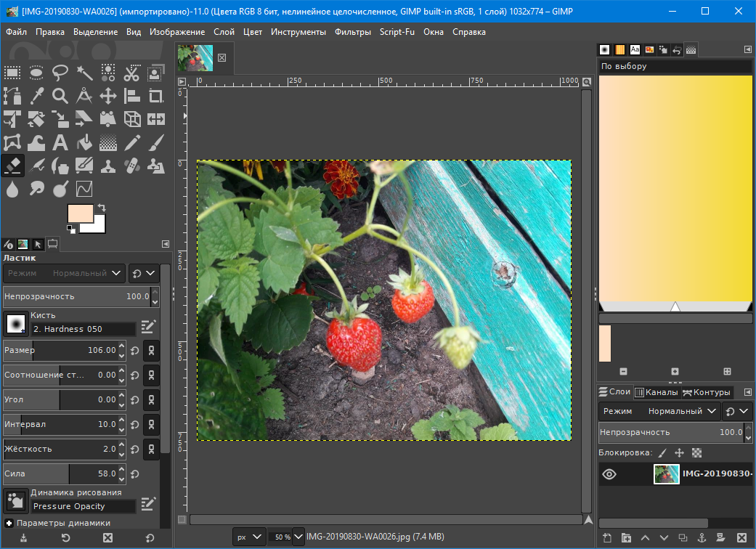Select the Smudge tool

(x=36, y=189)
